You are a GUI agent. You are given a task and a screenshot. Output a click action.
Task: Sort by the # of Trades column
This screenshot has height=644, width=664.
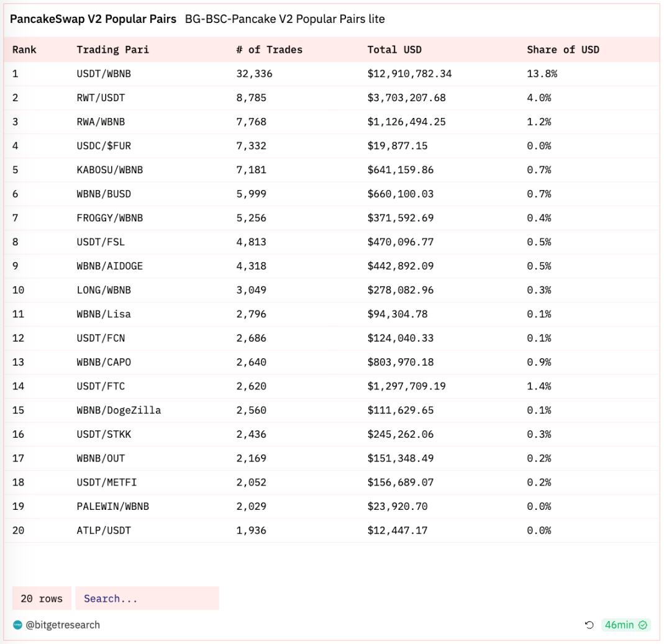click(270, 50)
